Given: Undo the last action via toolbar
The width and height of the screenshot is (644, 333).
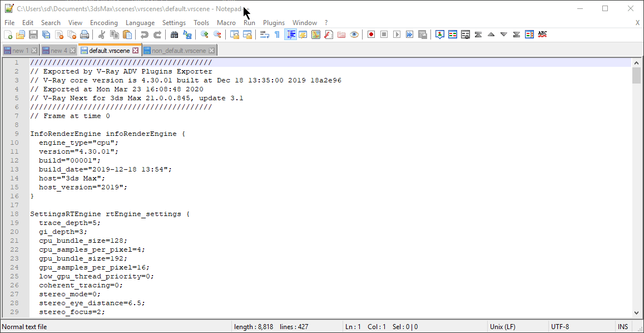Looking at the screenshot, I should (144, 35).
